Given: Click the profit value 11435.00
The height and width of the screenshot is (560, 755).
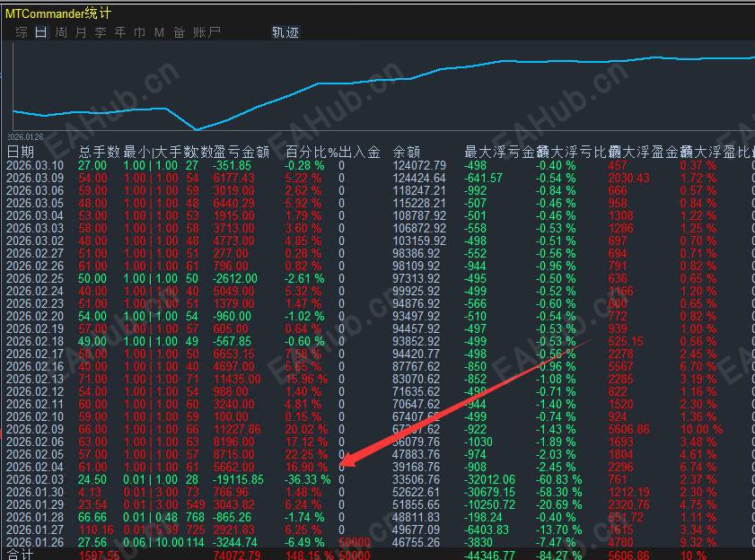Looking at the screenshot, I should tap(237, 379).
